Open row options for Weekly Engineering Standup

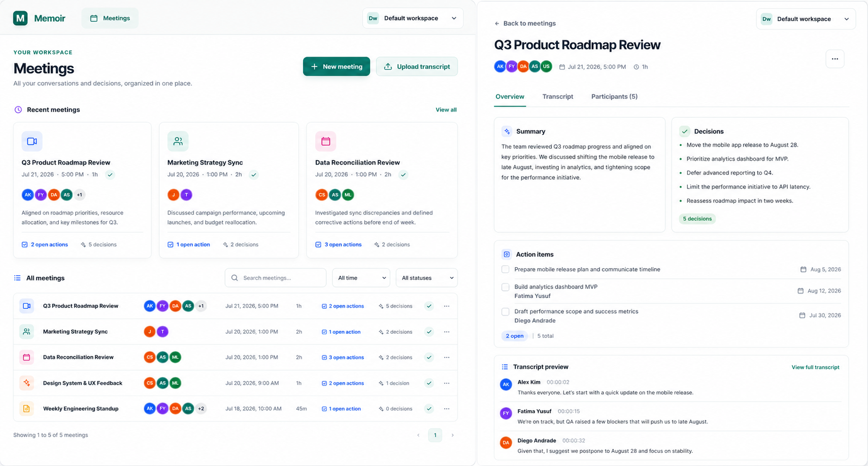coord(447,409)
